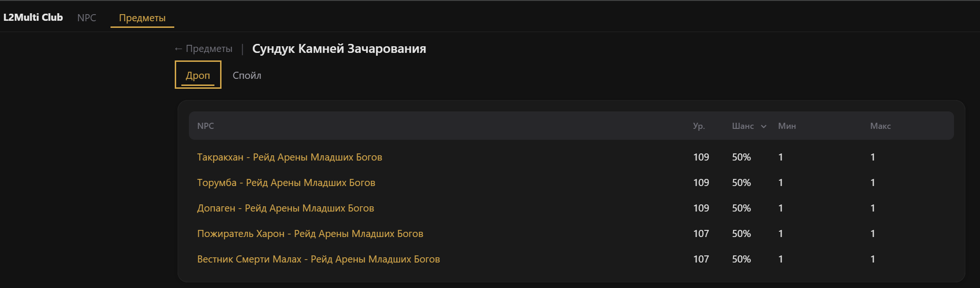Open the NPC section in top navigation
The width and height of the screenshot is (980, 288).
pos(86,18)
